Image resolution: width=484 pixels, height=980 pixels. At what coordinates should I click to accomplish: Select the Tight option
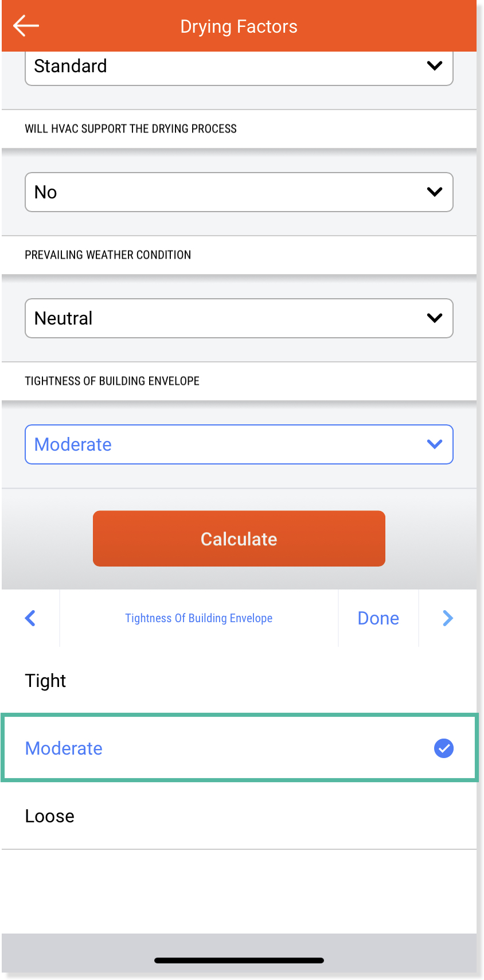tap(46, 681)
